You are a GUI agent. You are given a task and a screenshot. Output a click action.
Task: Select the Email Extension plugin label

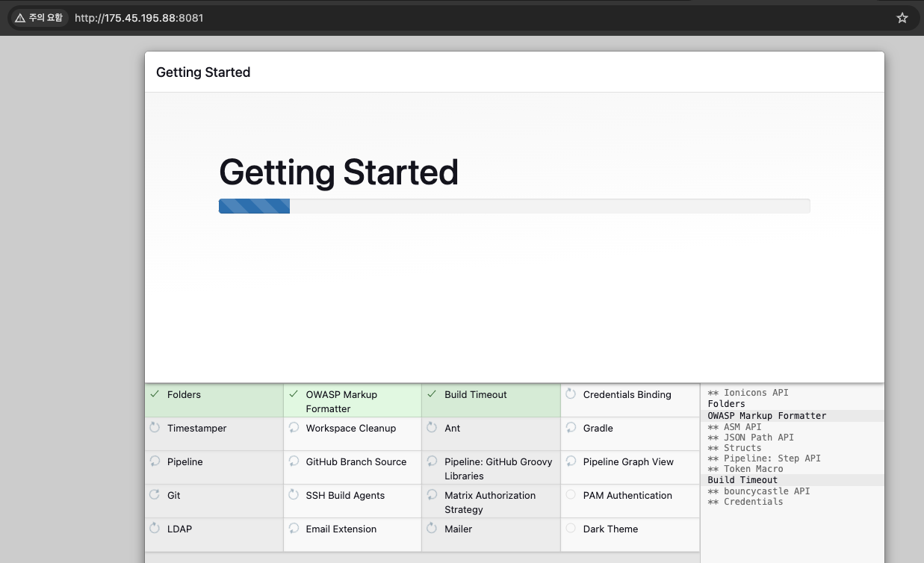(x=341, y=529)
